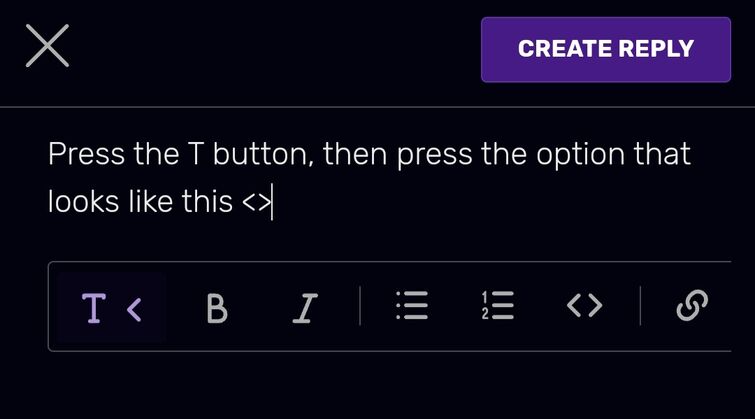
Task: Close the reply editor with the X
Action: 47,46
